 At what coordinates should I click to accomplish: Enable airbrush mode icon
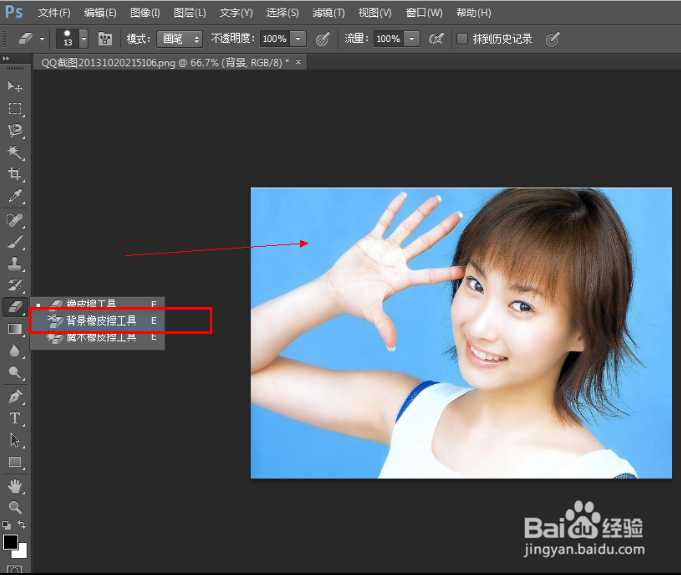436,39
